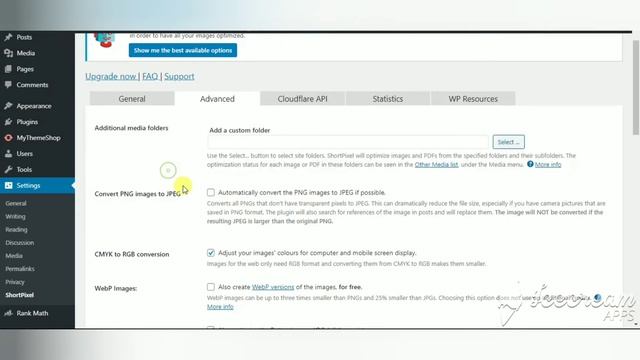The image size is (640, 360).
Task: Click the Rank Math chart icon
Action: (8, 313)
